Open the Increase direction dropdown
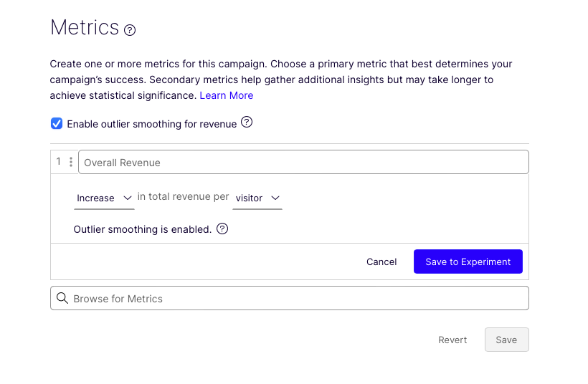 [104, 198]
